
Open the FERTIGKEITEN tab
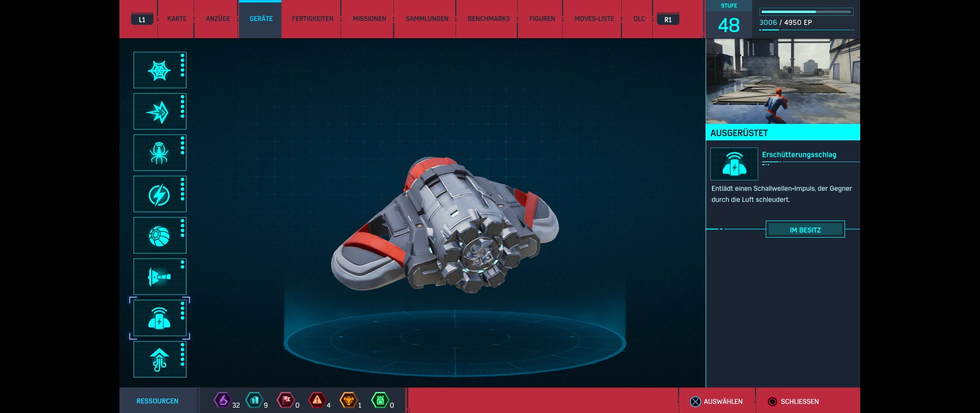coord(313,19)
